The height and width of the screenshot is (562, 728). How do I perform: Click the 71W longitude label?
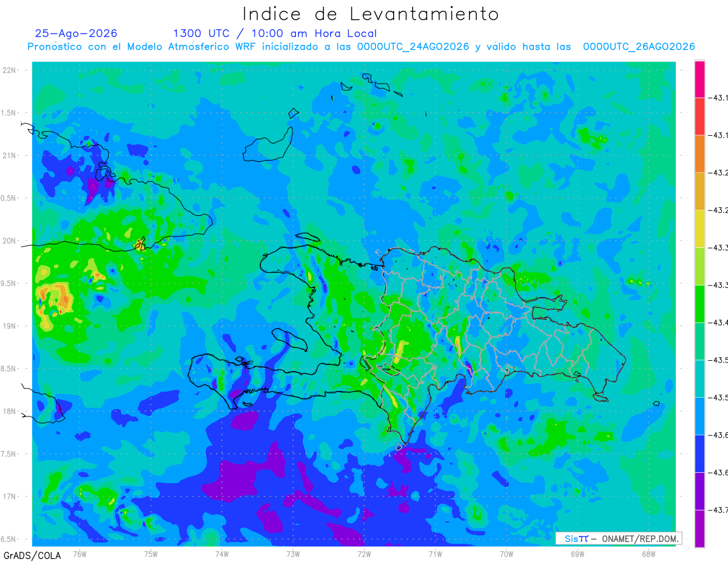tap(435, 554)
